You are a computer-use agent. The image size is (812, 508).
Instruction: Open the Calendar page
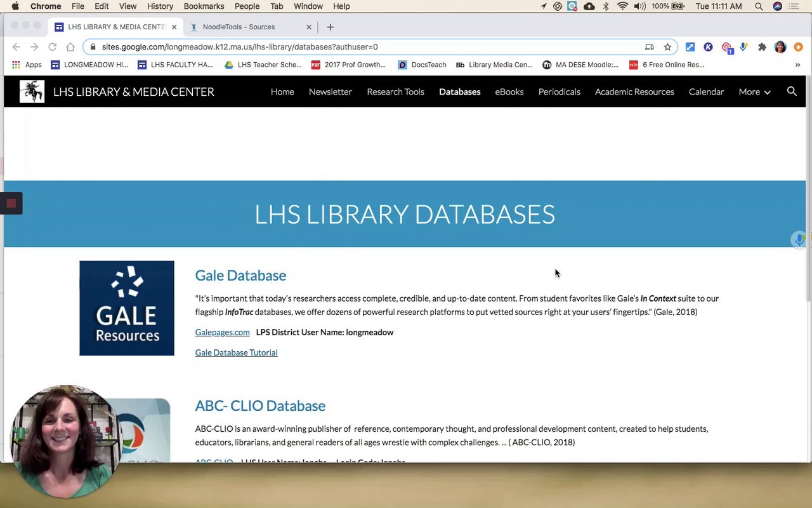click(706, 91)
